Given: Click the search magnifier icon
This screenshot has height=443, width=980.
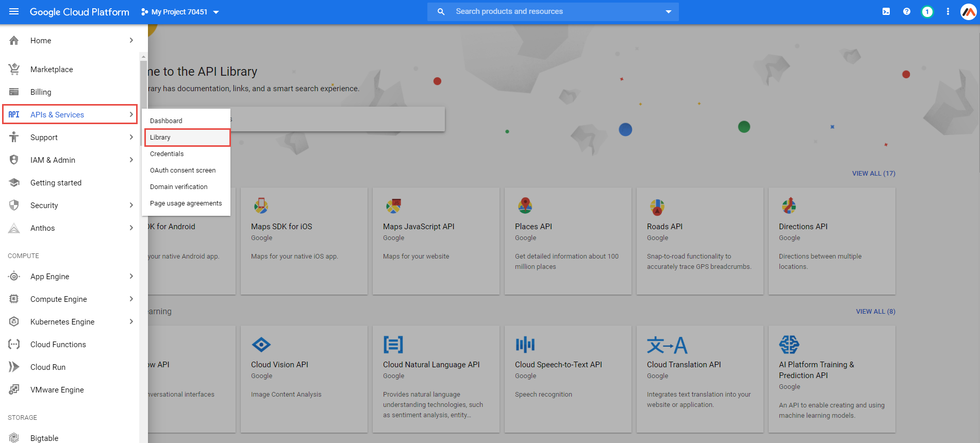Looking at the screenshot, I should (441, 11).
